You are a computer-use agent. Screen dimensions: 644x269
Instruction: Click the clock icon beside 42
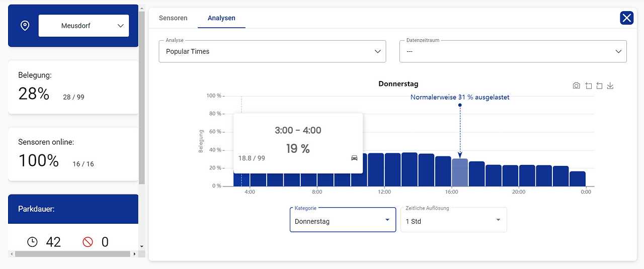coord(32,242)
